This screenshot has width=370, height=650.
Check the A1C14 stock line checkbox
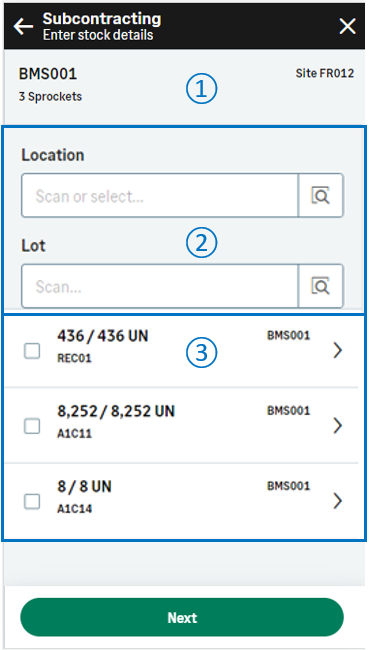[32, 502]
